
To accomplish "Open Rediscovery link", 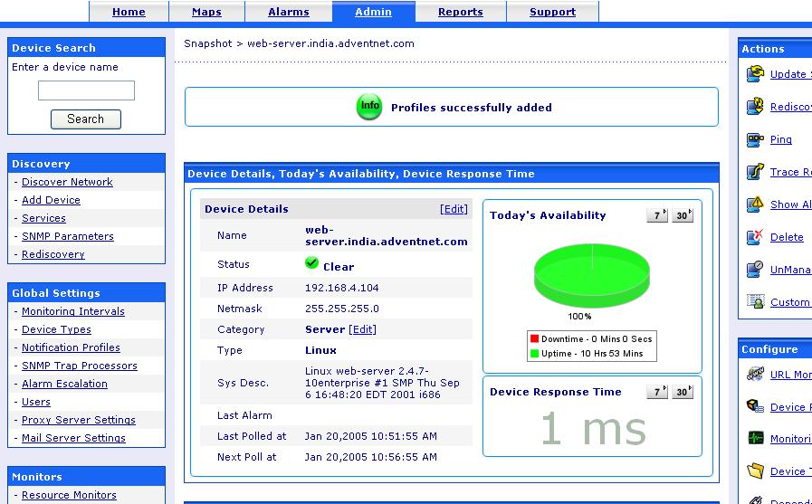I will [53, 254].
